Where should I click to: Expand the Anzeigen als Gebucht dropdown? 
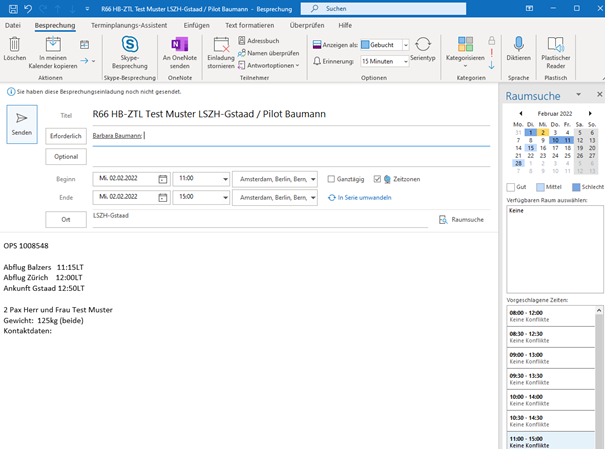[404, 45]
